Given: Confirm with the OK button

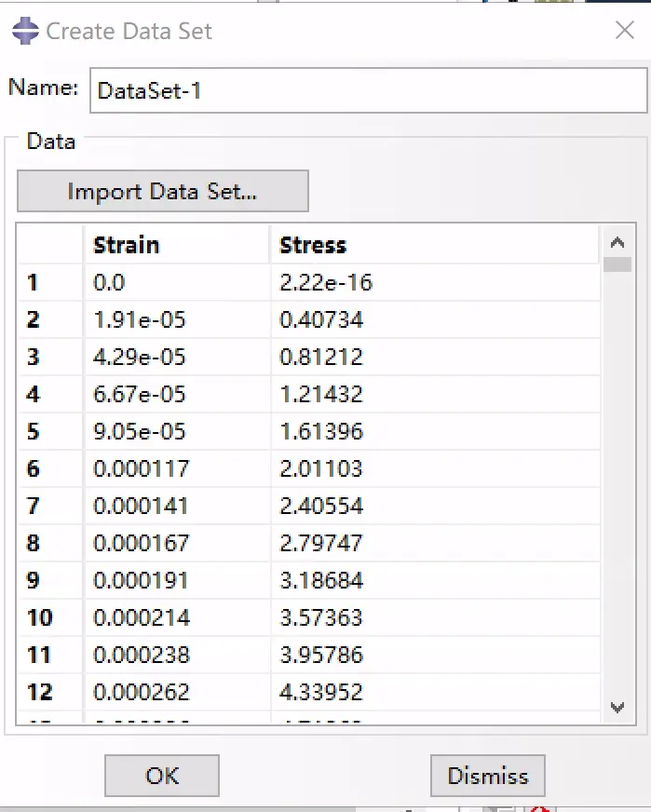Looking at the screenshot, I should 162,776.
